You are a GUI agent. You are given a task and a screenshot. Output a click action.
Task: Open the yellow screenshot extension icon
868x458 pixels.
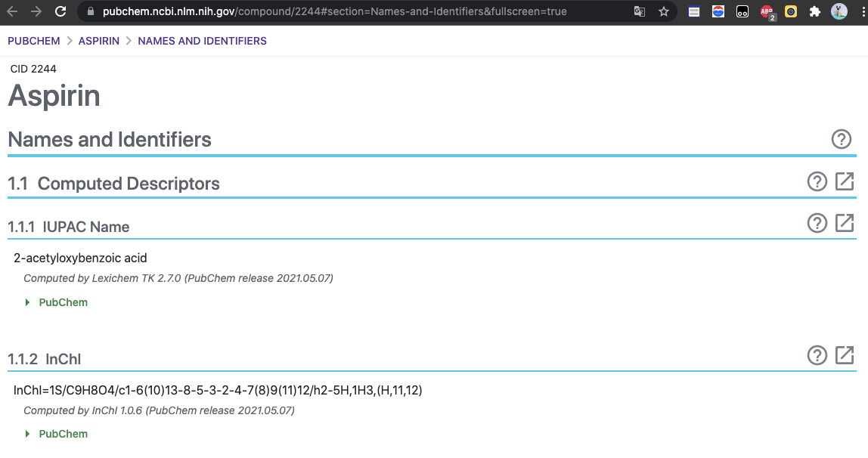[x=790, y=11]
